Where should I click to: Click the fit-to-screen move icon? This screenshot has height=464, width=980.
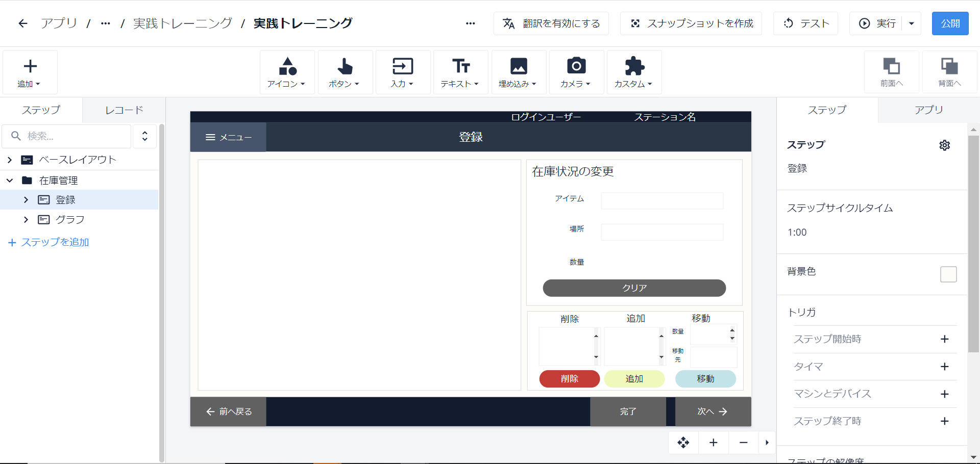pyautogui.click(x=683, y=443)
